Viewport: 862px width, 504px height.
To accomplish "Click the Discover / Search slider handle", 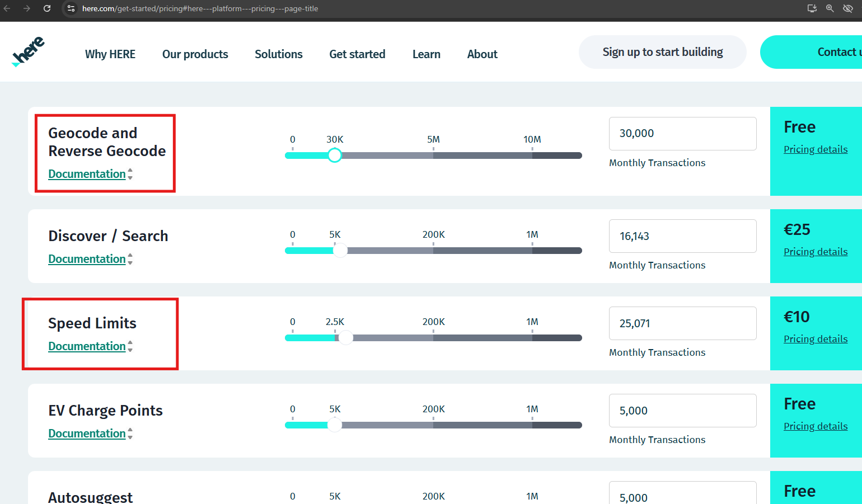I will [340, 251].
